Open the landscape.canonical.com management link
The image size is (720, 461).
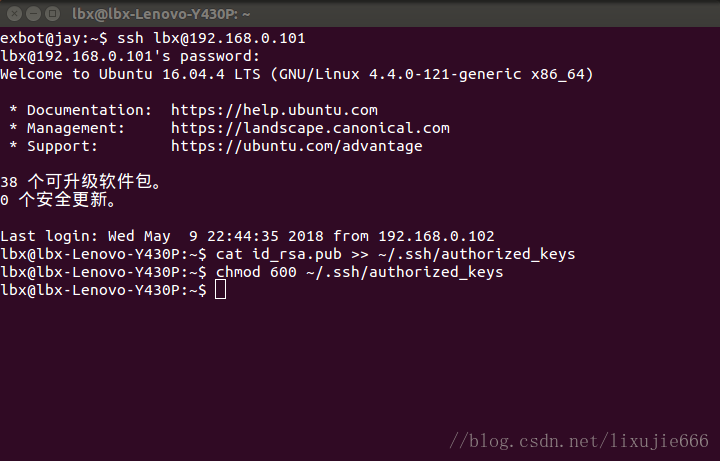310,128
